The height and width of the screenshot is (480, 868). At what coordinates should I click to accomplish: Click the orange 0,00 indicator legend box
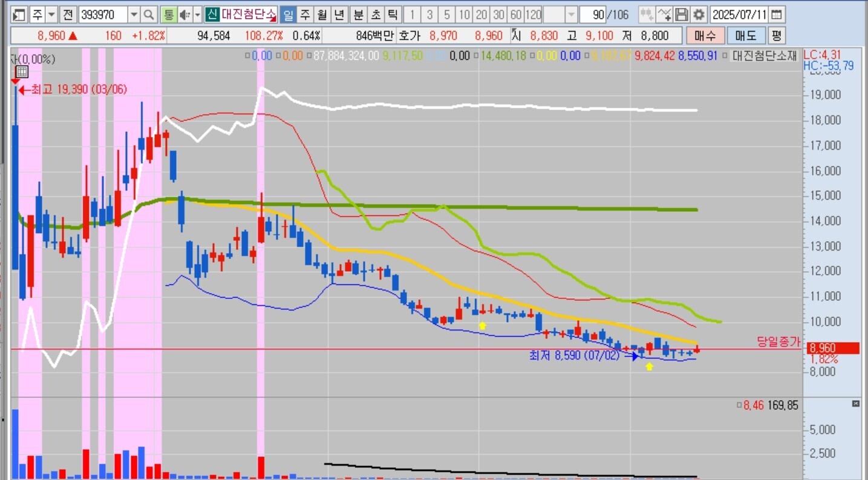click(278, 56)
